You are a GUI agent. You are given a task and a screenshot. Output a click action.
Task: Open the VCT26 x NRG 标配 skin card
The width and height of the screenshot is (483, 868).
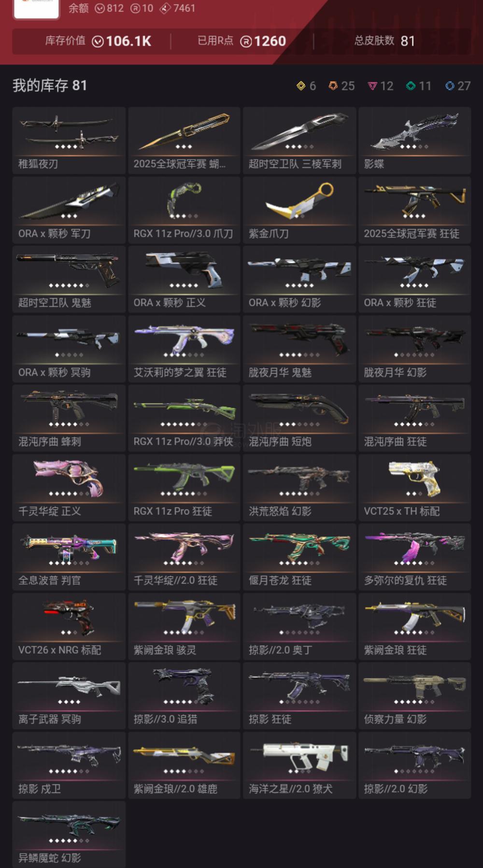pos(69,626)
